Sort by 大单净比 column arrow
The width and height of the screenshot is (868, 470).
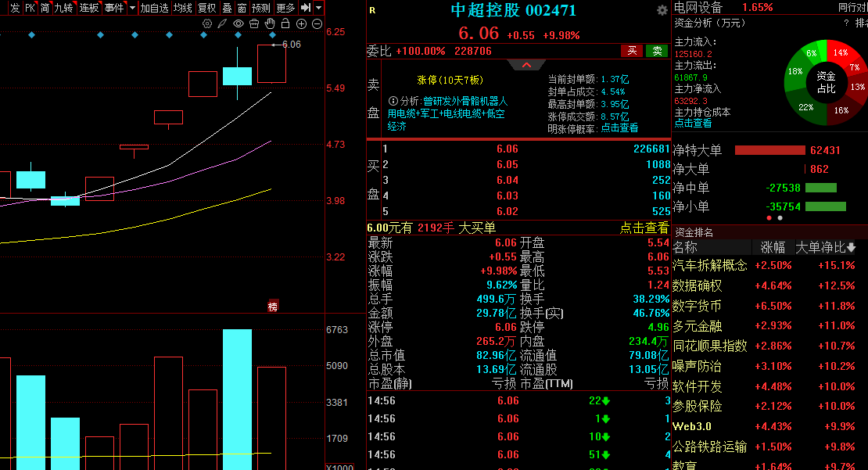tap(852, 247)
